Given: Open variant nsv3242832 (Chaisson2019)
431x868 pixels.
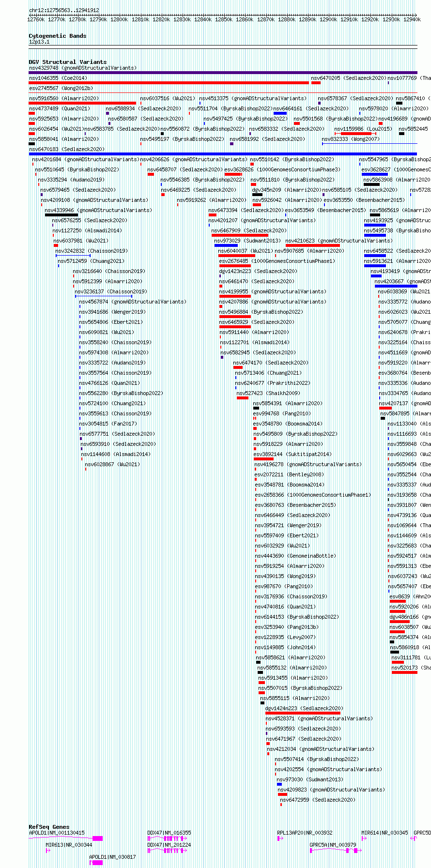Looking at the screenshot, I should click(x=92, y=251).
